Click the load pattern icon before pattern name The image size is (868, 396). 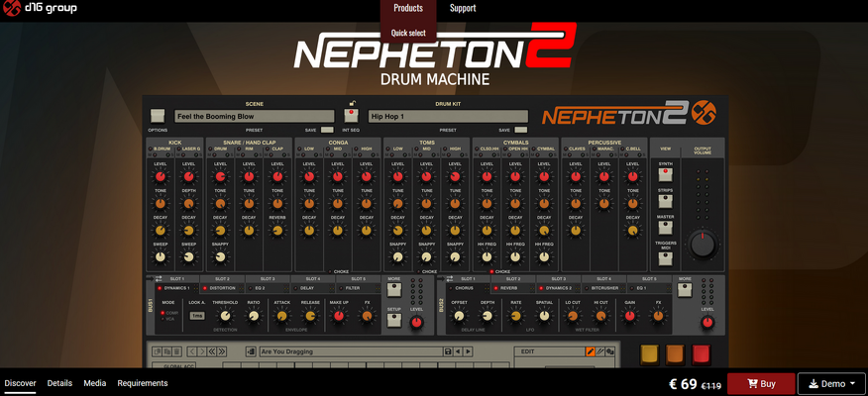pos(252,351)
